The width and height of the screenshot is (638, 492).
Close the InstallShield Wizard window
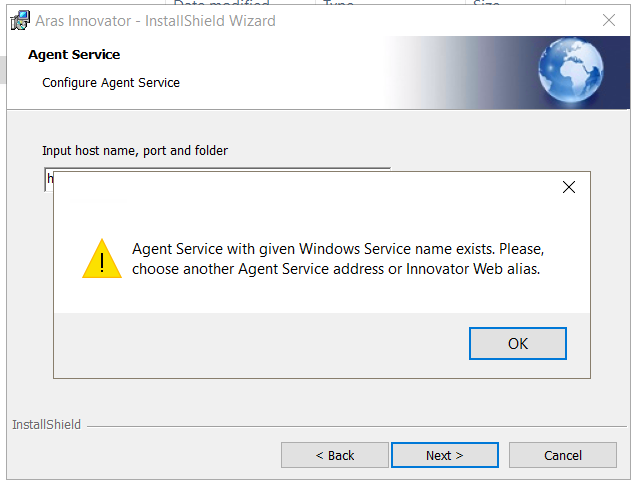[x=608, y=20]
